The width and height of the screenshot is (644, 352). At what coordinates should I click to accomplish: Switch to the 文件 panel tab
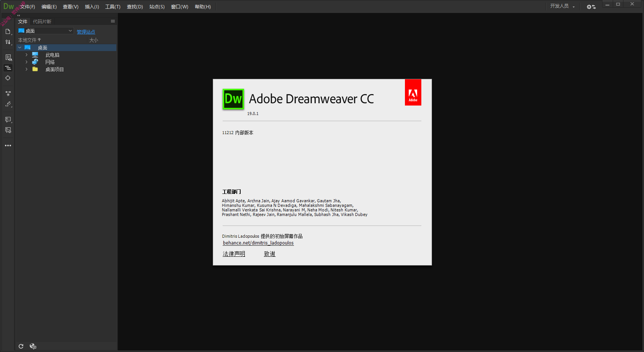pyautogui.click(x=23, y=21)
